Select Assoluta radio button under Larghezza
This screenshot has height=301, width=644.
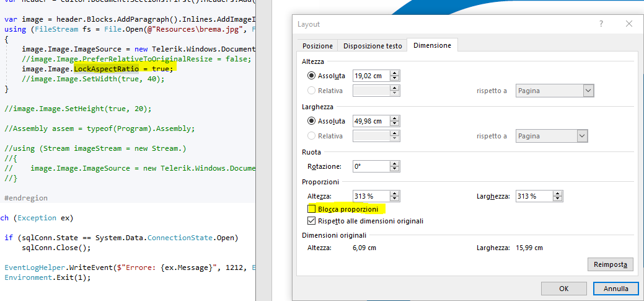pos(312,121)
